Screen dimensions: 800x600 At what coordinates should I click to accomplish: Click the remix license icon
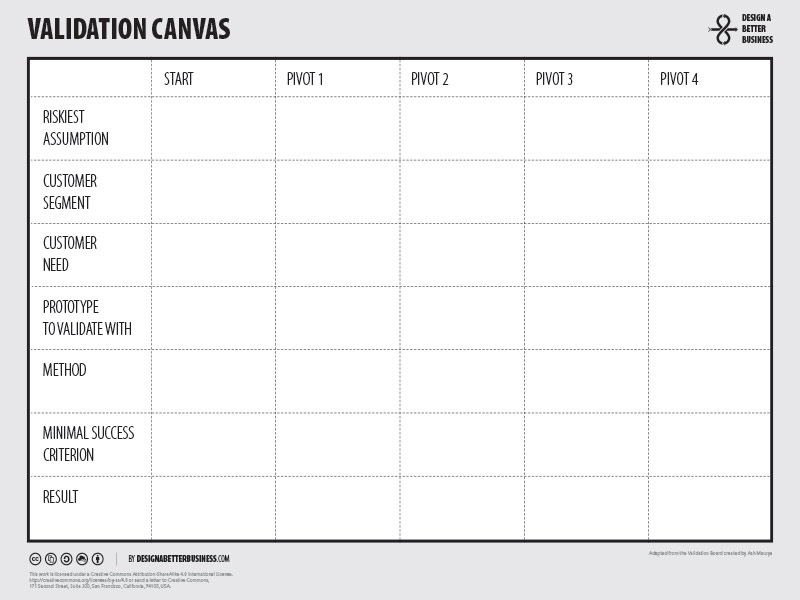pyautogui.click(x=82, y=558)
